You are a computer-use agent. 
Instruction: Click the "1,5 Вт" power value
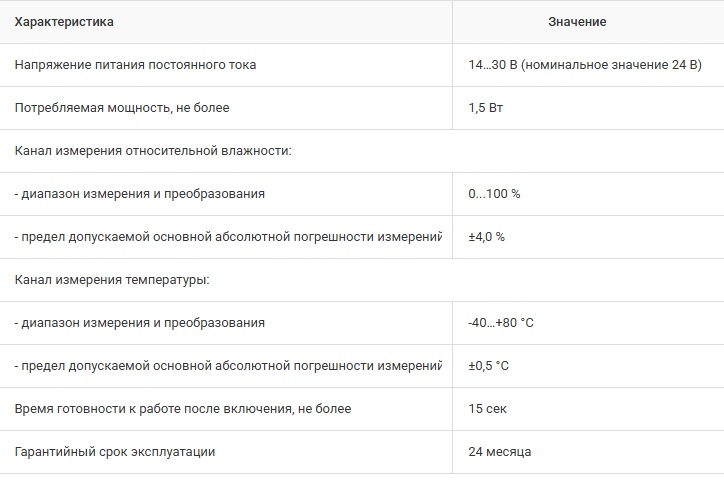coord(485,108)
